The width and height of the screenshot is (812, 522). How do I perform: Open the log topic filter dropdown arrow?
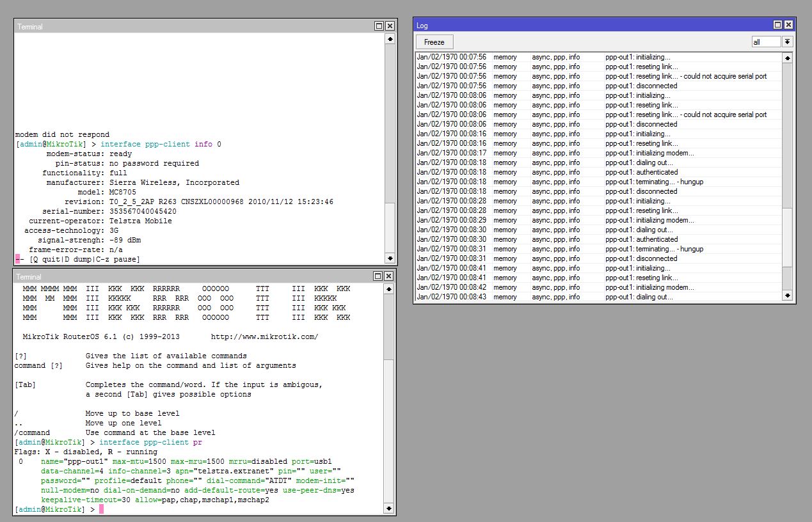pos(787,42)
